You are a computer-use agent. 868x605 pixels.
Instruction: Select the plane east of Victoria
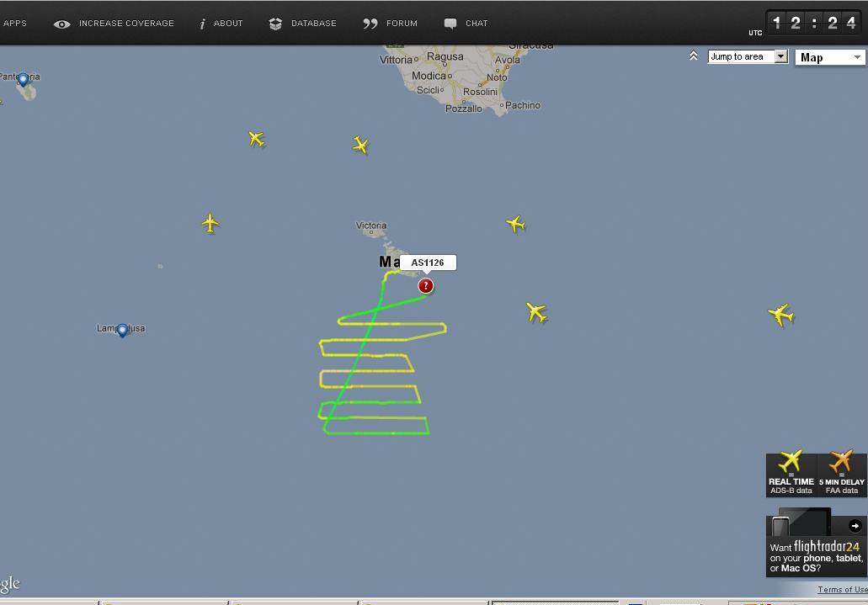515,224
